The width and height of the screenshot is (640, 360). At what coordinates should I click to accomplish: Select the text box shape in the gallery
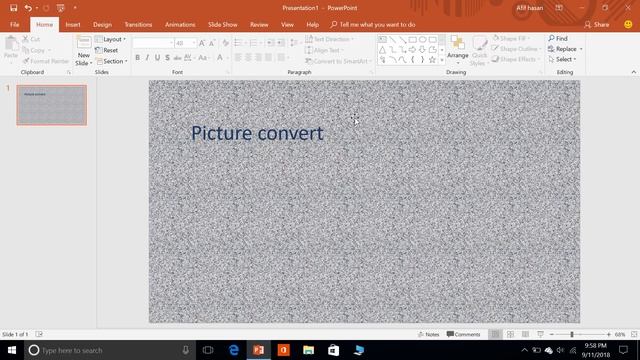click(x=382, y=40)
